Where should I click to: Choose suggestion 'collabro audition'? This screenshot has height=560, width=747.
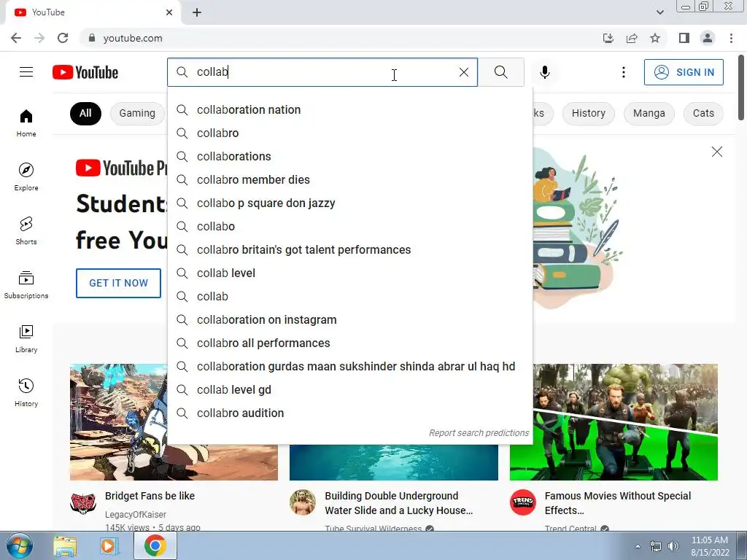tap(350, 413)
